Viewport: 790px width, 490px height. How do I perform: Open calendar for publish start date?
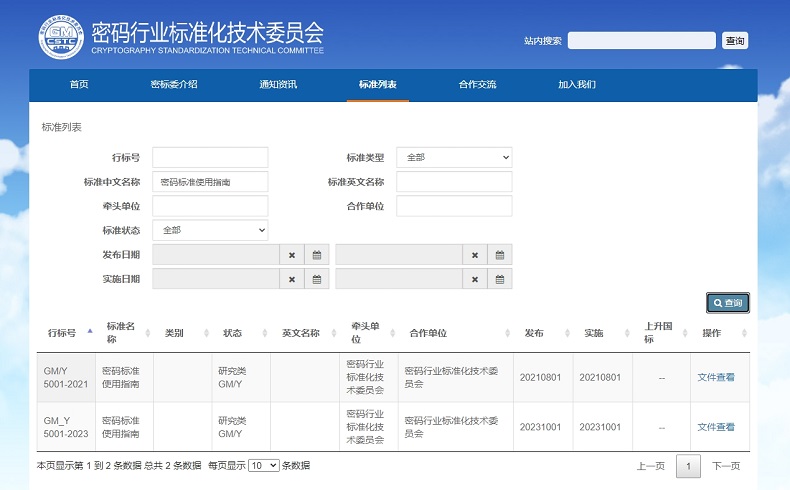(316, 255)
